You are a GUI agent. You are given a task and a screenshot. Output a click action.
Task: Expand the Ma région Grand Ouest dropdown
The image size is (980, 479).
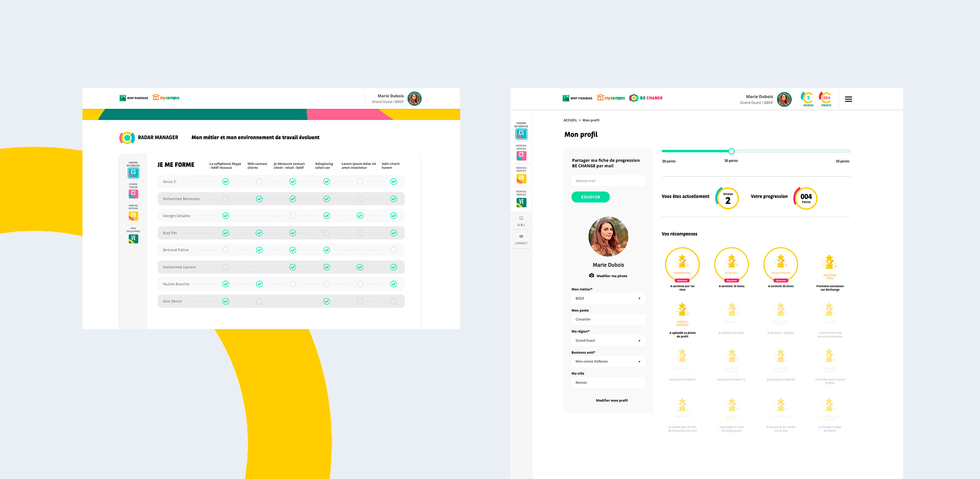[x=608, y=341]
